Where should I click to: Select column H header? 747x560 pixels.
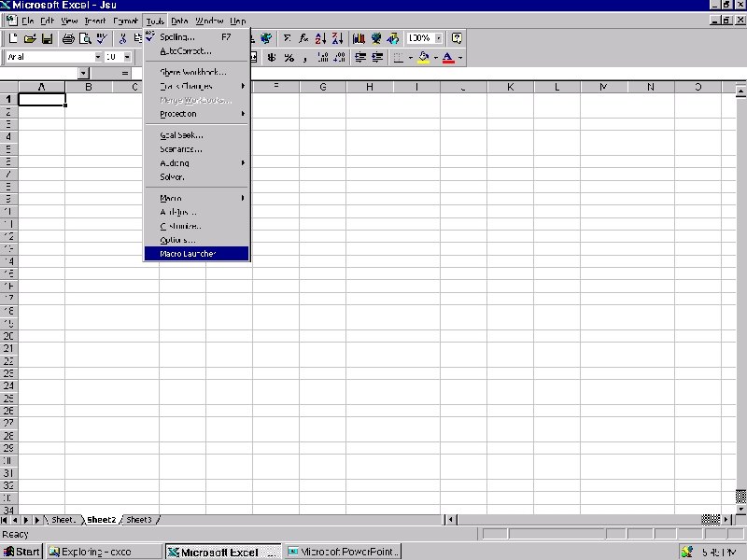[370, 87]
